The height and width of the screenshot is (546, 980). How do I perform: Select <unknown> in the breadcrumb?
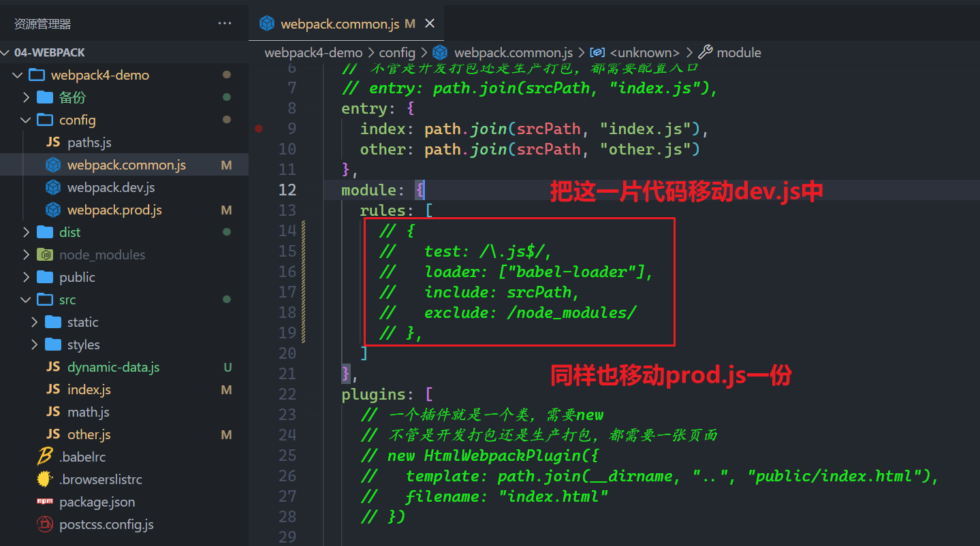click(644, 52)
